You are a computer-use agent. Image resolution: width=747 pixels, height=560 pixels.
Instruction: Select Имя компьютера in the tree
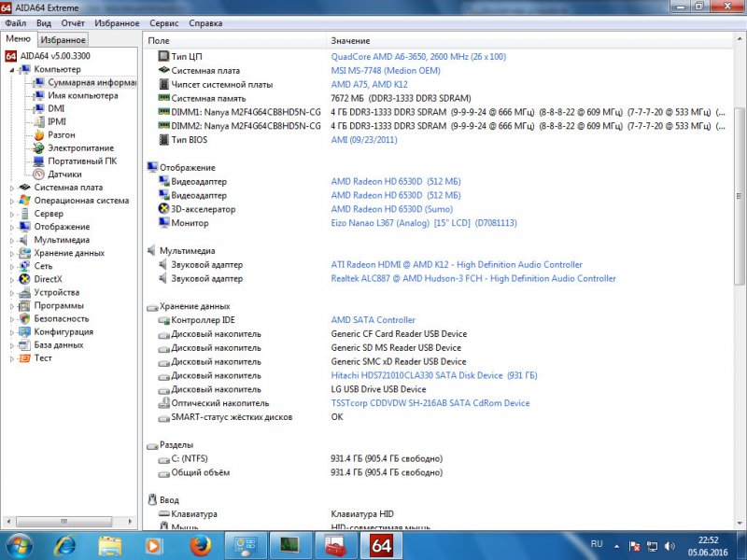click(x=82, y=95)
